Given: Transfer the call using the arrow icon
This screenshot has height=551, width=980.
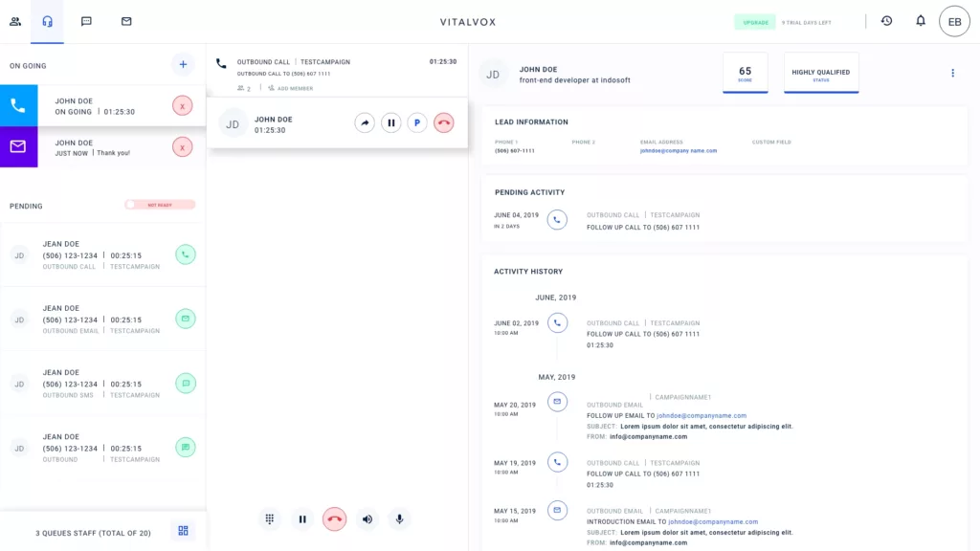Looking at the screenshot, I should click(365, 122).
